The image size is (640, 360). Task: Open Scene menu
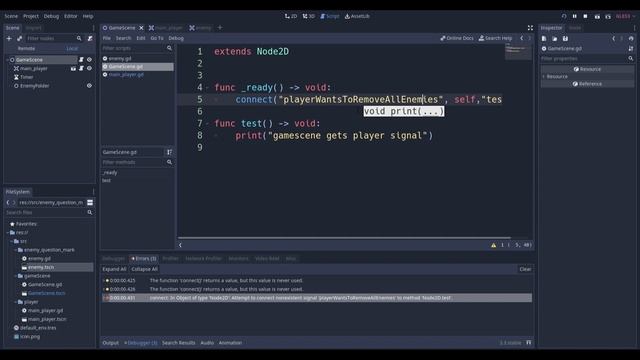coord(11,16)
